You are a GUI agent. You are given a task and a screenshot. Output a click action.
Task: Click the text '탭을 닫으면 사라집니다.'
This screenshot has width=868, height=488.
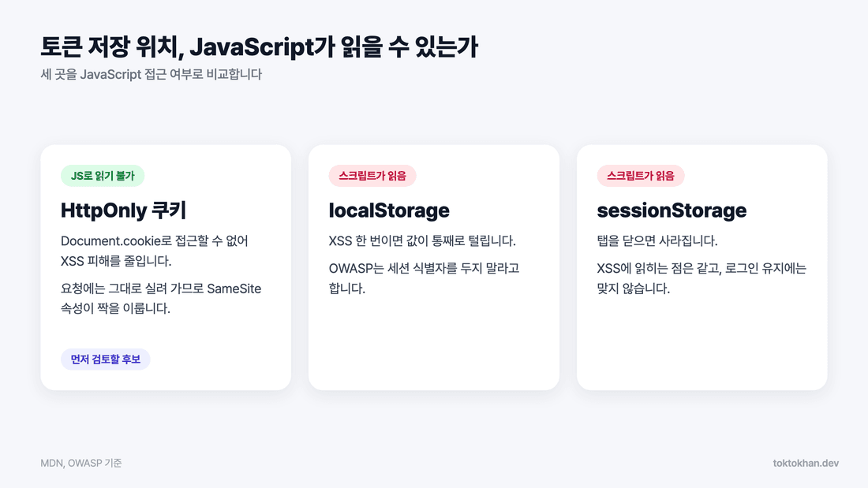coord(657,240)
